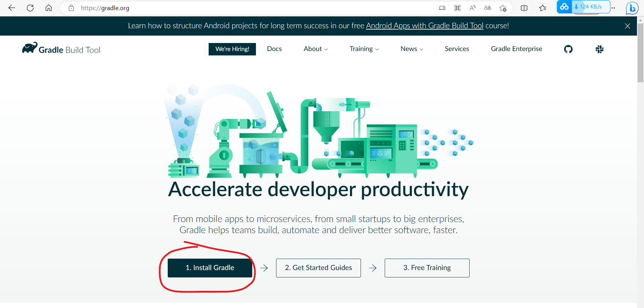Open the browser home page icon

tap(49, 8)
